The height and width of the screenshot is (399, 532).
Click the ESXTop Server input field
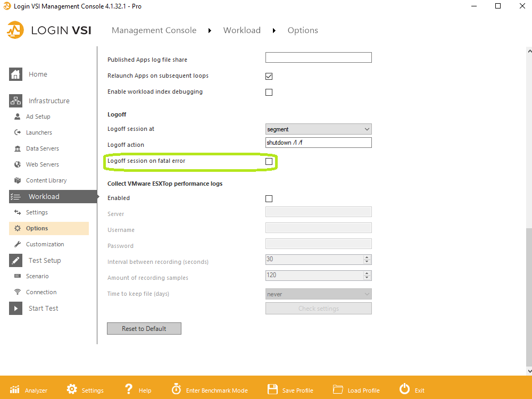(318, 212)
